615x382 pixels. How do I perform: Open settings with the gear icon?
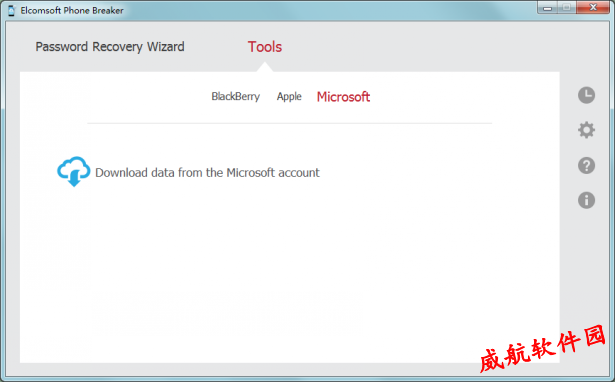[x=586, y=130]
